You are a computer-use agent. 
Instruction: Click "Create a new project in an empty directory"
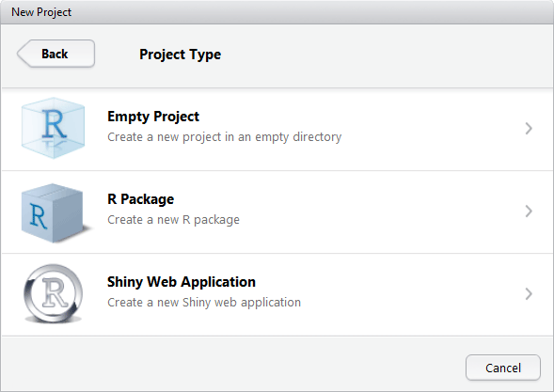(x=225, y=137)
